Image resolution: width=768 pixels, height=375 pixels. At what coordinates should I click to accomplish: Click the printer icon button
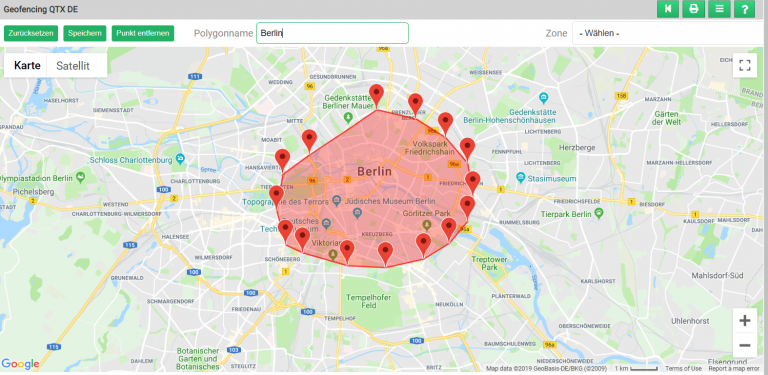694,9
